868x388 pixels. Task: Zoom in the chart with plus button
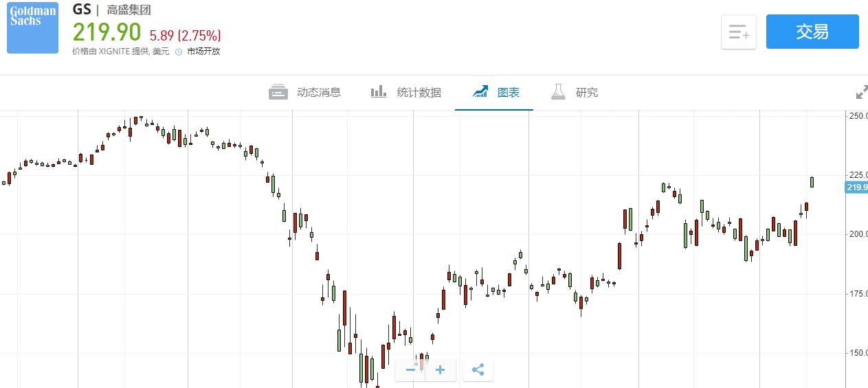(441, 370)
